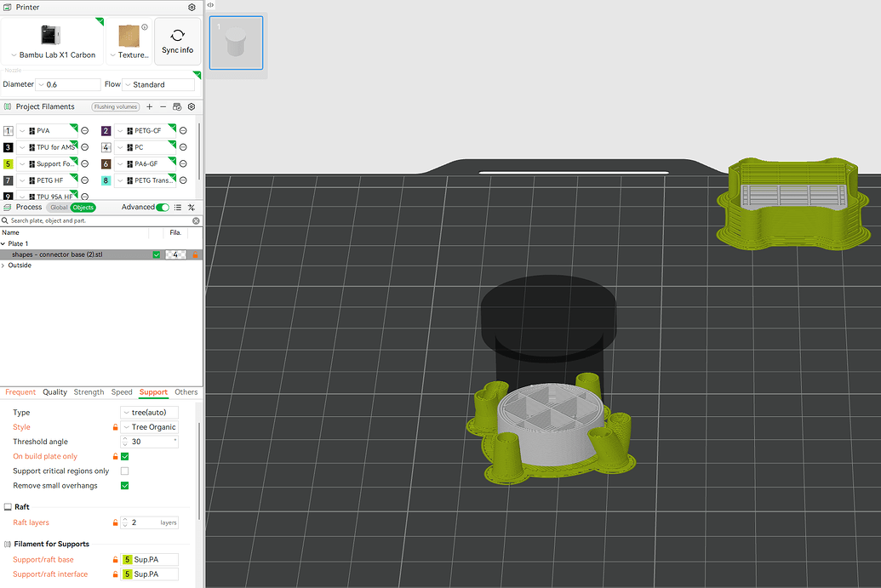Click filament 8 cyan color swatch
This screenshot has width=881, height=588.
pyautogui.click(x=106, y=180)
